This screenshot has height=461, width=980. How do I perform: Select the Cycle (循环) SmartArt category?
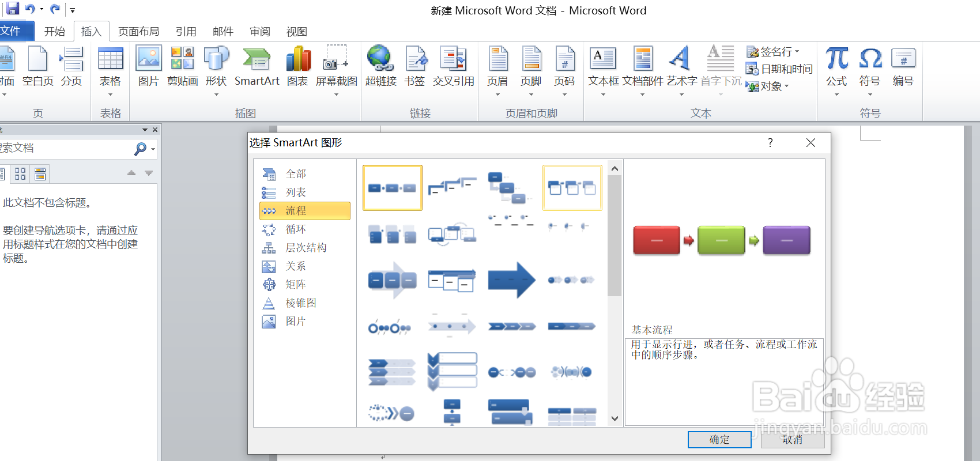pos(305,229)
